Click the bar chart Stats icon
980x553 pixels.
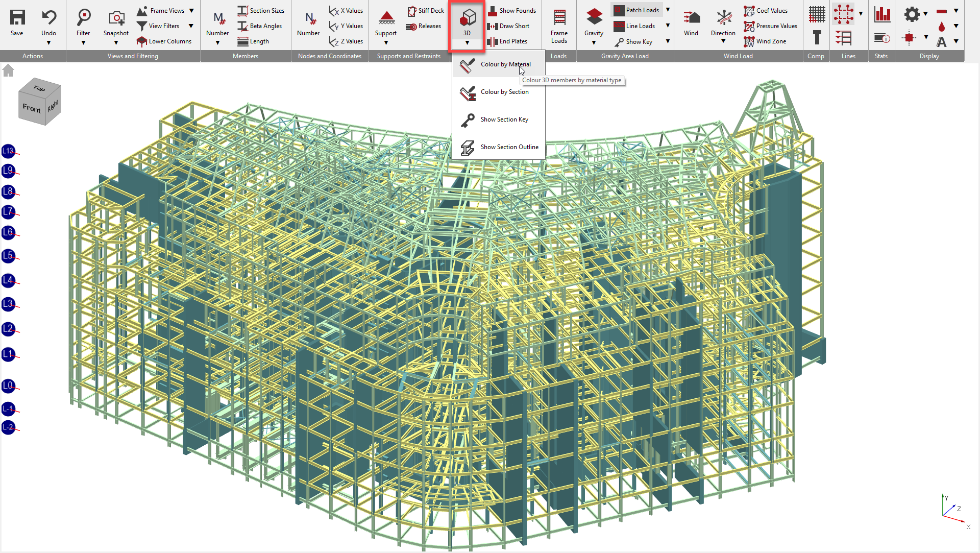click(x=882, y=14)
